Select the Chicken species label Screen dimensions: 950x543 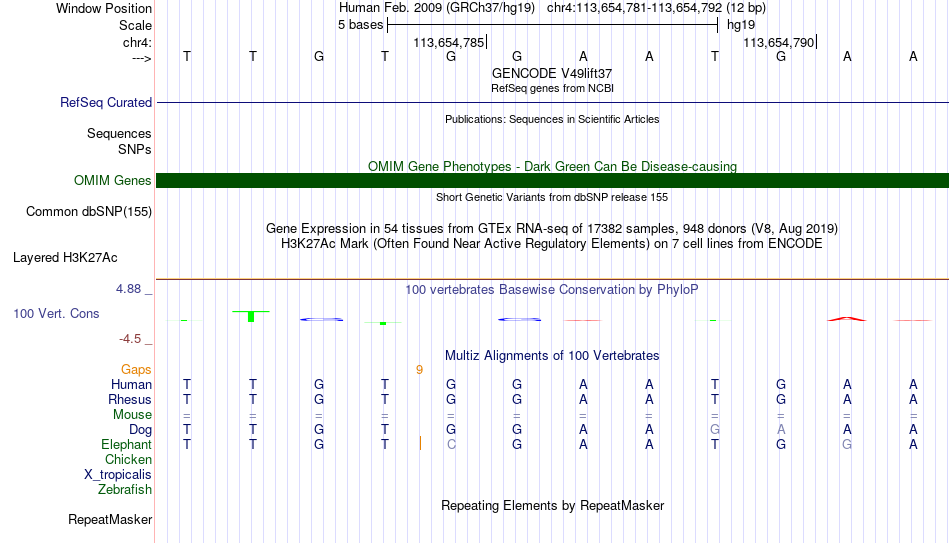(x=128, y=459)
